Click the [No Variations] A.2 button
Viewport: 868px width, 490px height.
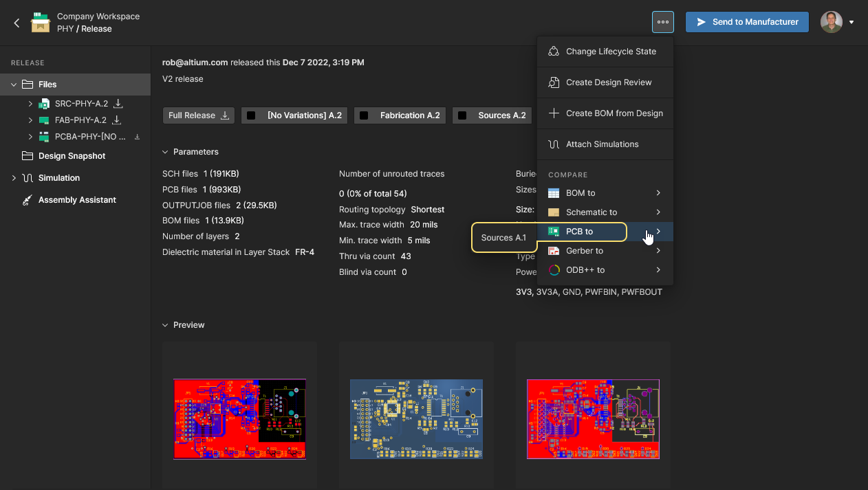295,115
